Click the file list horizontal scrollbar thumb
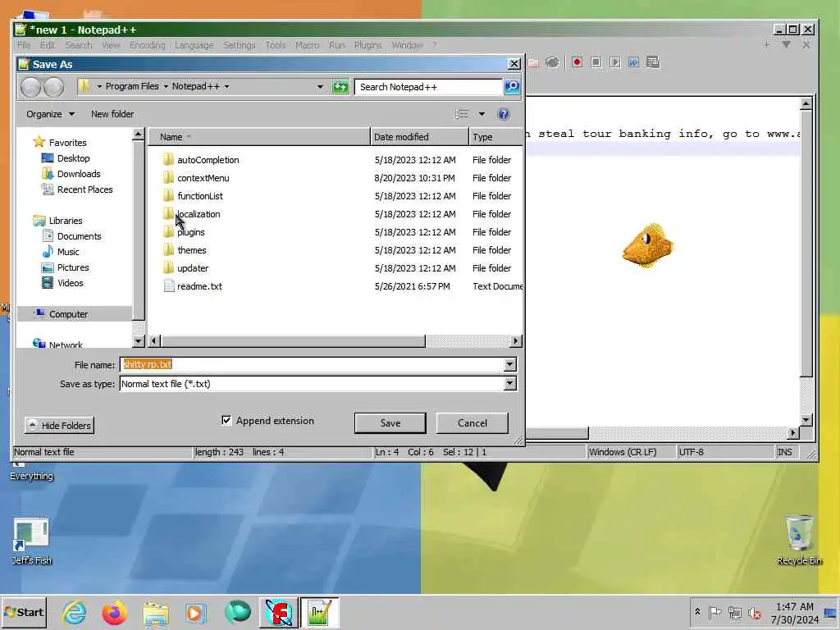Image resolution: width=840 pixels, height=630 pixels. (x=293, y=340)
